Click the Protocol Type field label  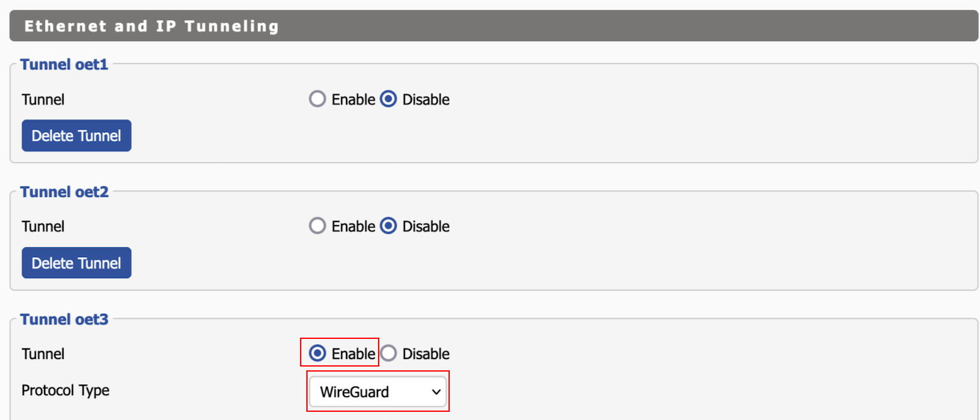(65, 390)
